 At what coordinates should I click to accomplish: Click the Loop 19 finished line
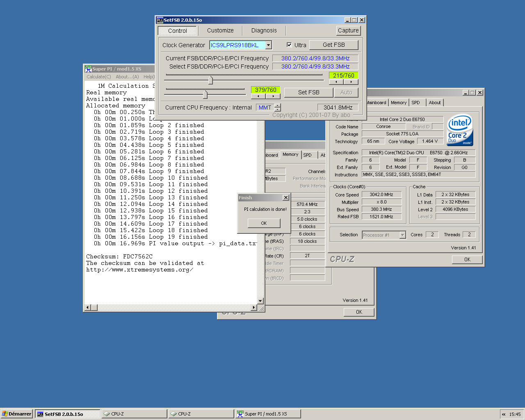(x=151, y=237)
